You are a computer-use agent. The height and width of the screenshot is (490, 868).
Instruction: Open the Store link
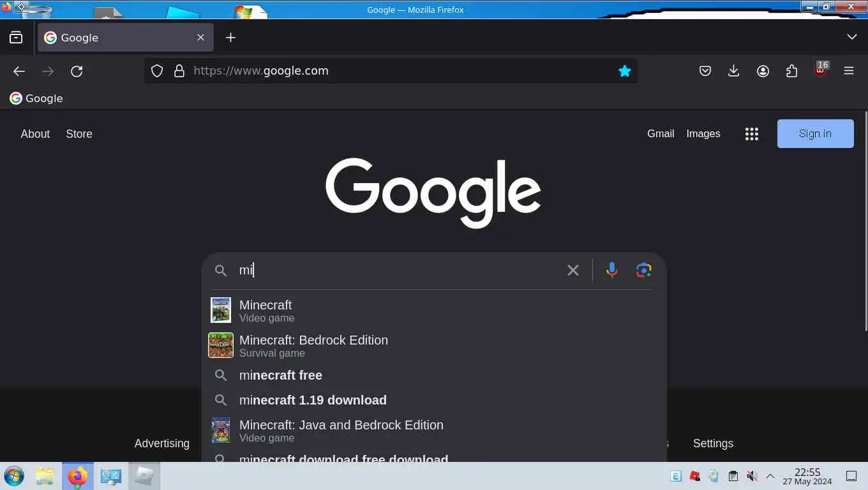(x=79, y=134)
